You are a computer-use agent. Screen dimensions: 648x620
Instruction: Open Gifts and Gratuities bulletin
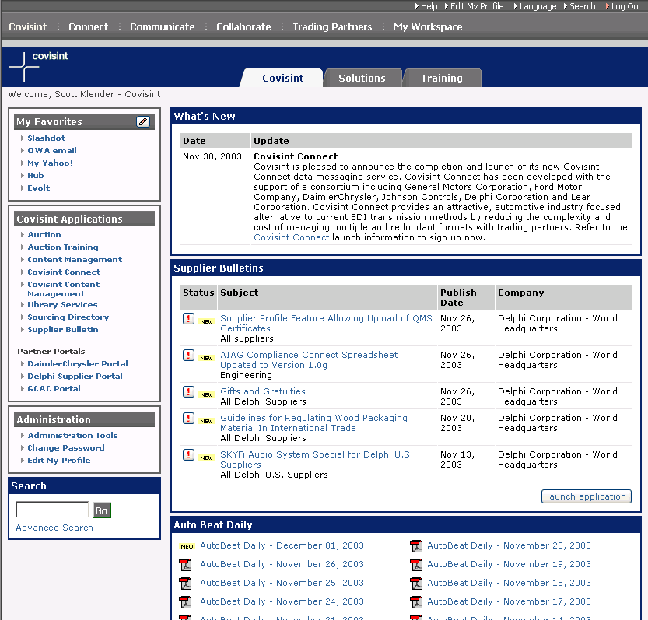click(x=263, y=391)
